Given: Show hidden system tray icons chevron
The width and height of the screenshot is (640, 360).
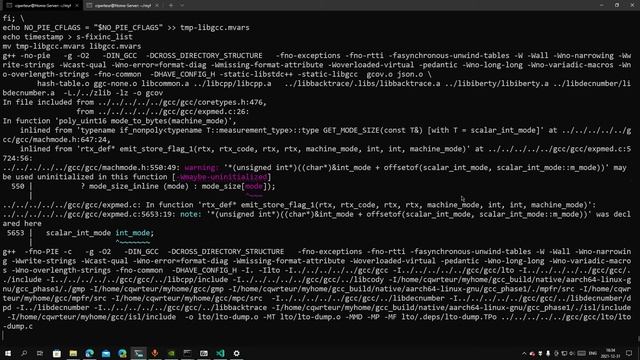Looking at the screenshot, I should point(524,353).
